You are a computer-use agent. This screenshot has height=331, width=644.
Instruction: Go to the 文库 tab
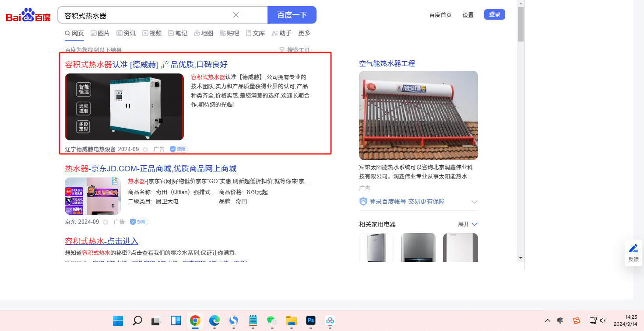tap(255, 33)
